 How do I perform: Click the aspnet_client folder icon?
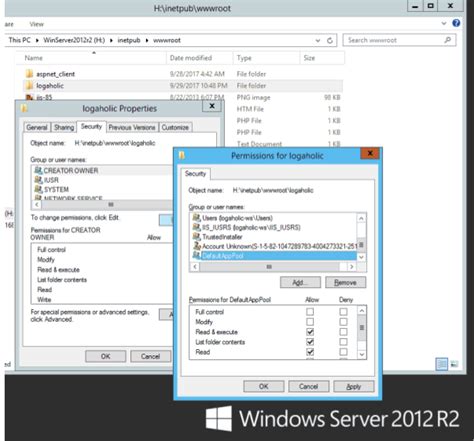[29, 74]
